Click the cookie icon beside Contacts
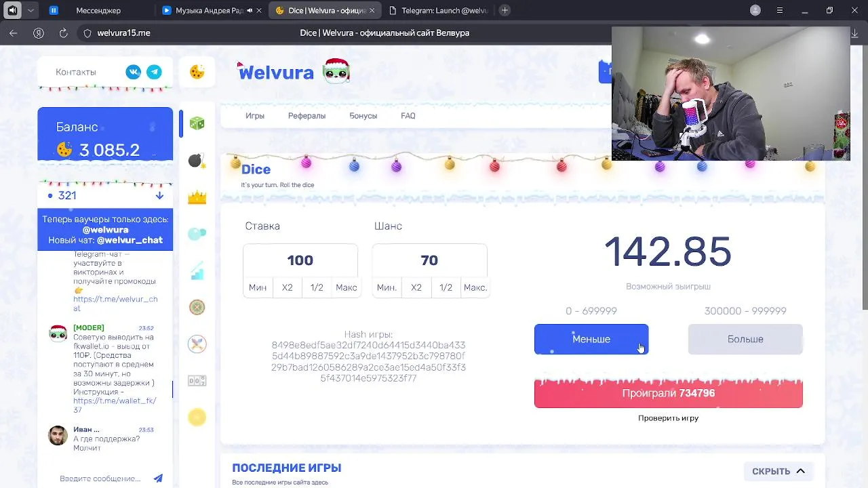 tap(197, 72)
